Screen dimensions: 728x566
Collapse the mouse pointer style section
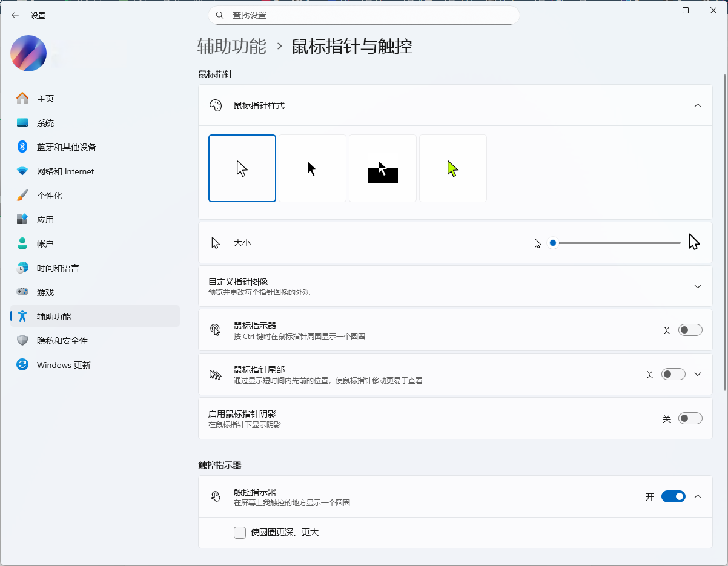click(x=698, y=105)
